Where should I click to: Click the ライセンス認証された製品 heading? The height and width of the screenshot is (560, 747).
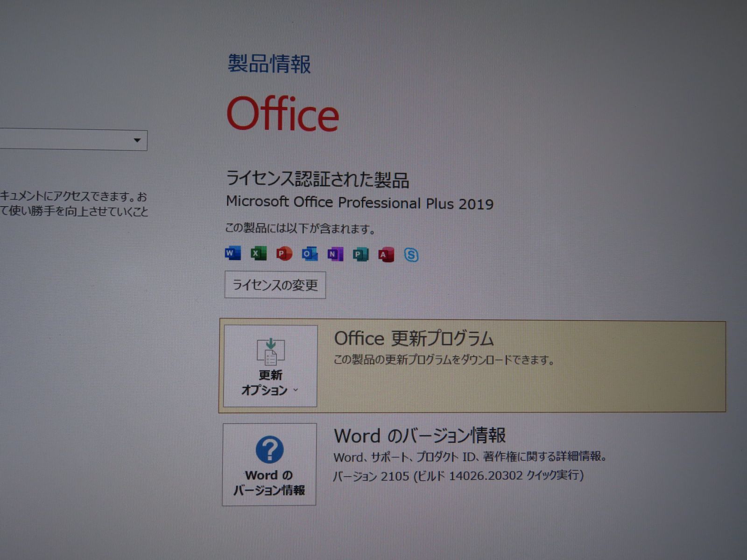[x=317, y=180]
